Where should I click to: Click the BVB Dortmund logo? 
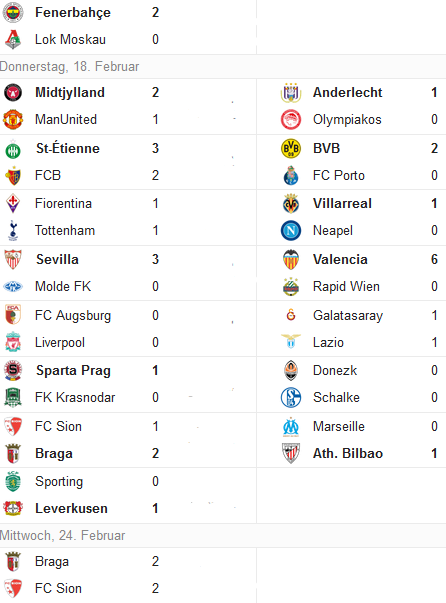coord(291,148)
